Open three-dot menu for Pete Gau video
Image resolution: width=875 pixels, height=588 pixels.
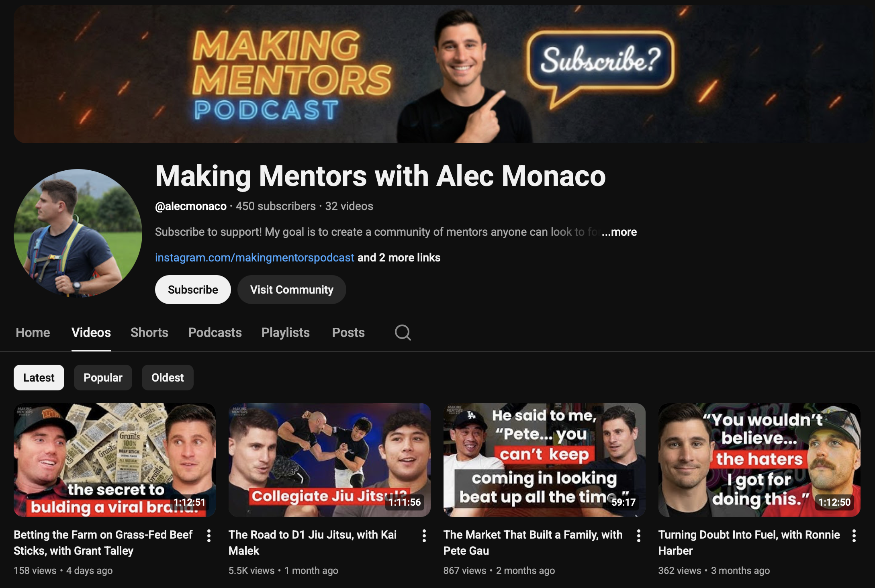coord(639,536)
